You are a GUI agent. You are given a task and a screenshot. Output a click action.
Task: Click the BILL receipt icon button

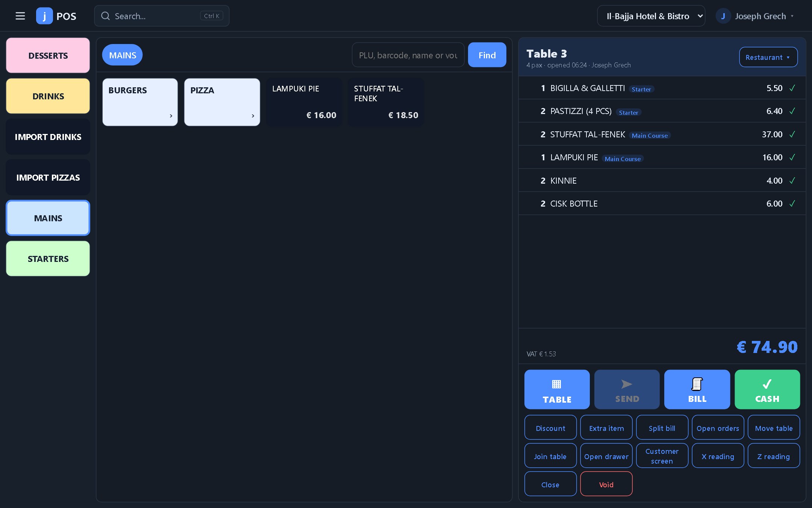697,389
